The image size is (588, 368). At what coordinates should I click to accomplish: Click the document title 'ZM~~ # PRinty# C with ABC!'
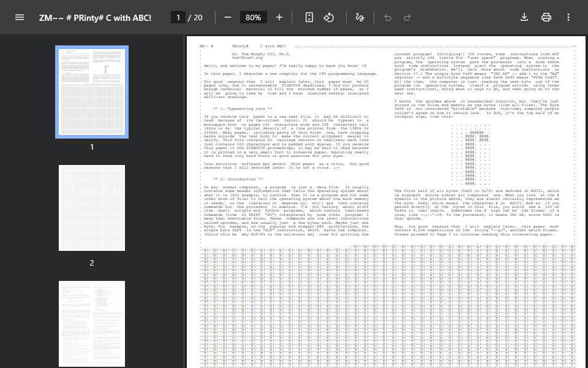click(96, 18)
